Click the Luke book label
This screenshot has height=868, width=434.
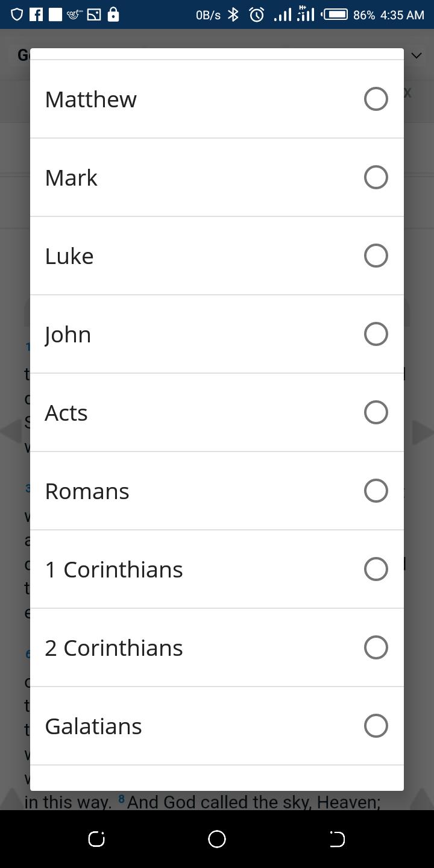click(x=69, y=256)
